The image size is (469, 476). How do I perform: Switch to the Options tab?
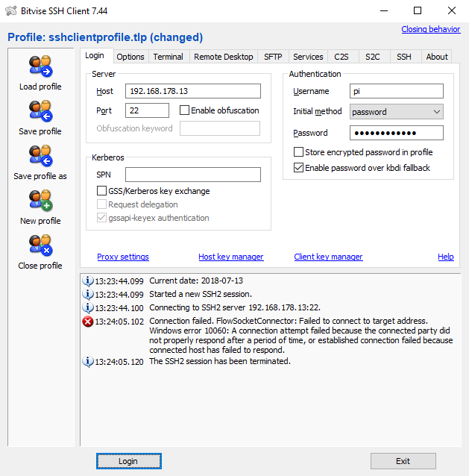coord(130,57)
